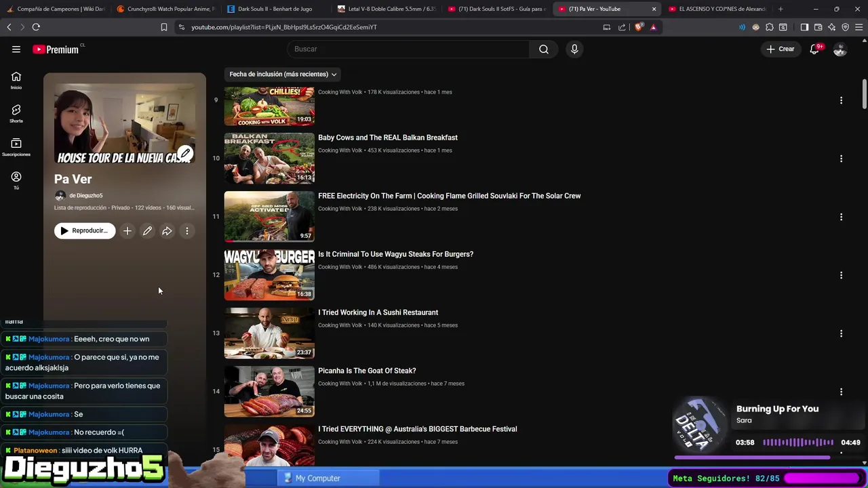Focus the Buscar search field
This screenshot has height=488, width=868.
(409, 49)
